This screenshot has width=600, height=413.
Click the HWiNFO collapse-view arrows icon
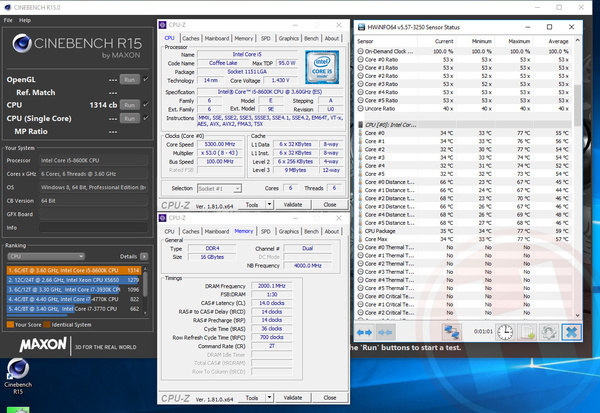point(385,332)
